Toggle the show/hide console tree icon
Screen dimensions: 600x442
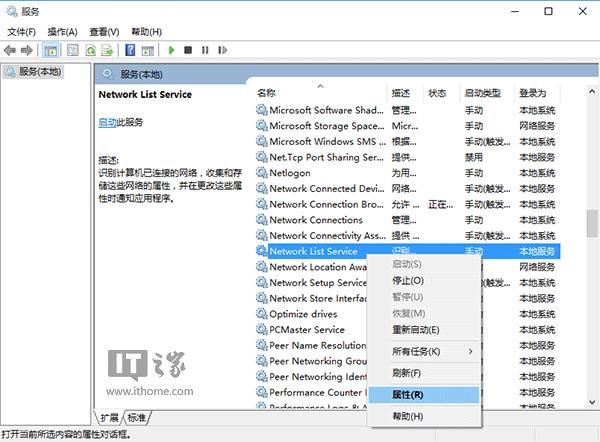[x=50, y=50]
